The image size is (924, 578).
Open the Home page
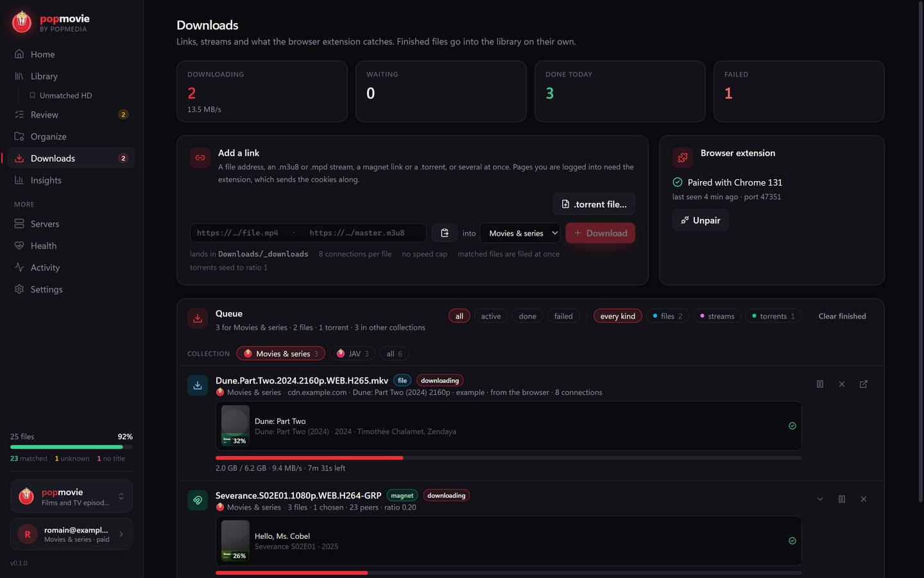coord(71,54)
